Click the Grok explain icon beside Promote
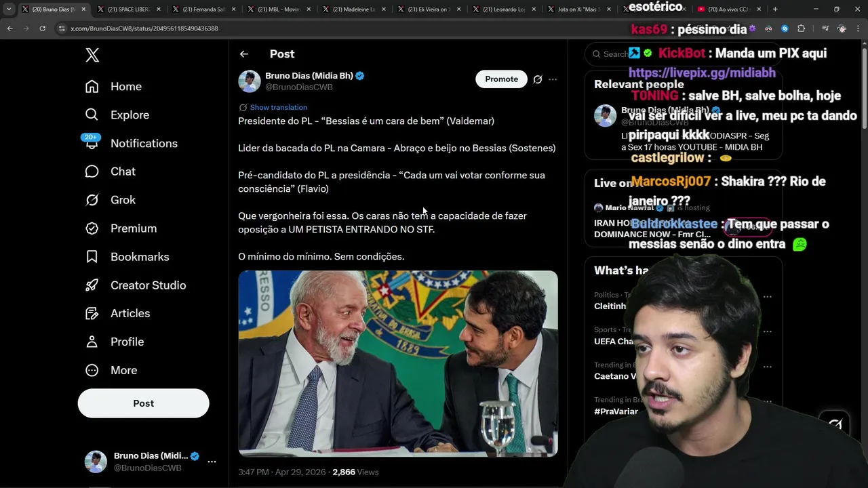 click(538, 79)
